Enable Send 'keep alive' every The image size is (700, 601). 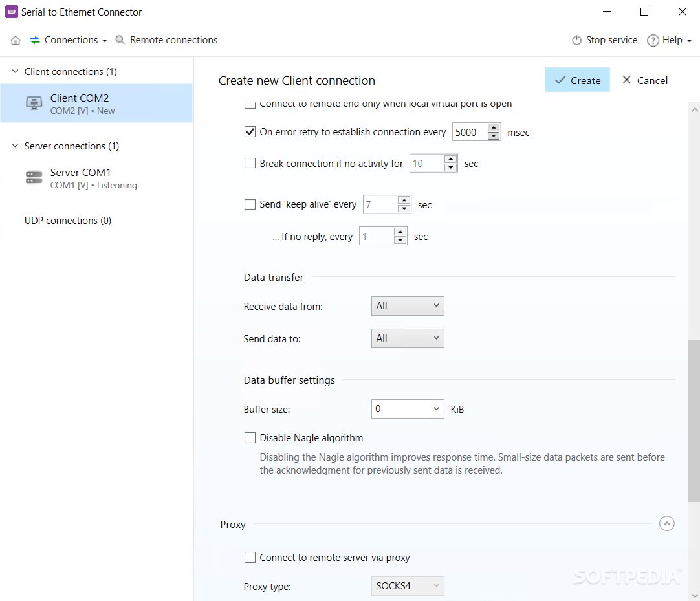point(250,204)
